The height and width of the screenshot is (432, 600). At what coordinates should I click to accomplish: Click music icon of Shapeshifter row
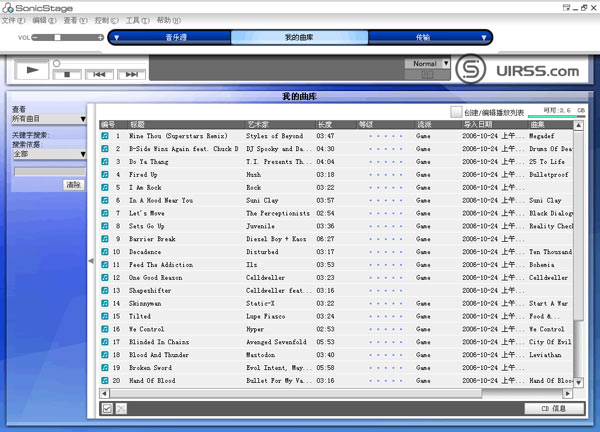coord(105,290)
